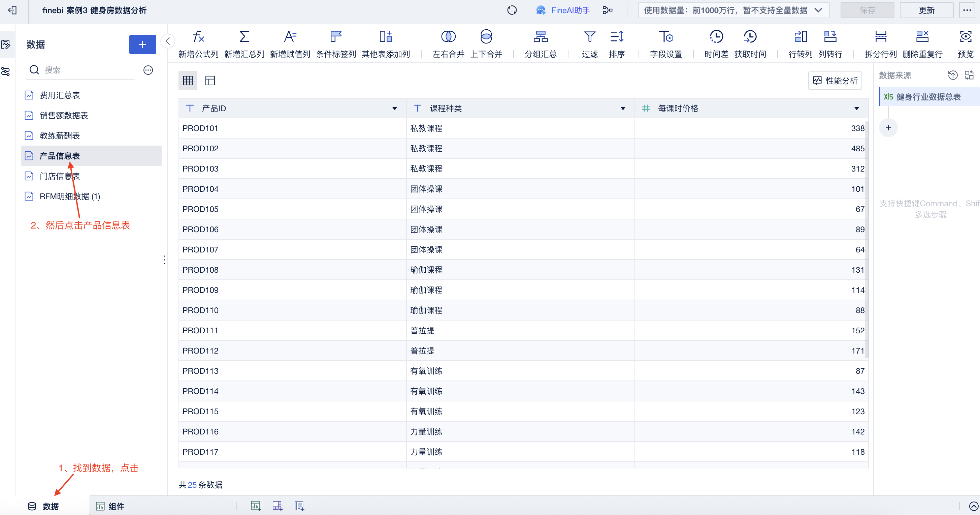This screenshot has width=980, height=515.
Task: Click the 性能分析 button
Action: pyautogui.click(x=835, y=80)
